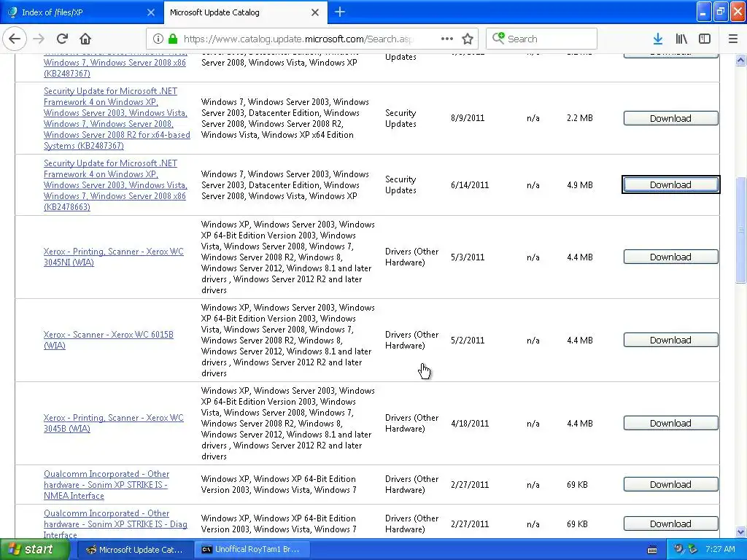The width and height of the screenshot is (747, 560).
Task: Download Xerox WC 3045NI driver
Action: coord(671,257)
